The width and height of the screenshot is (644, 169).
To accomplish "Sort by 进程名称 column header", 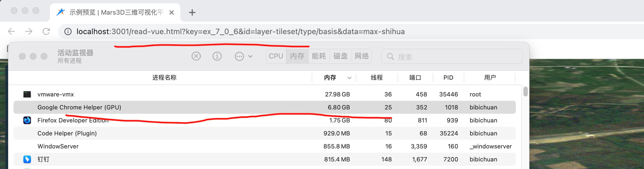I will (164, 78).
